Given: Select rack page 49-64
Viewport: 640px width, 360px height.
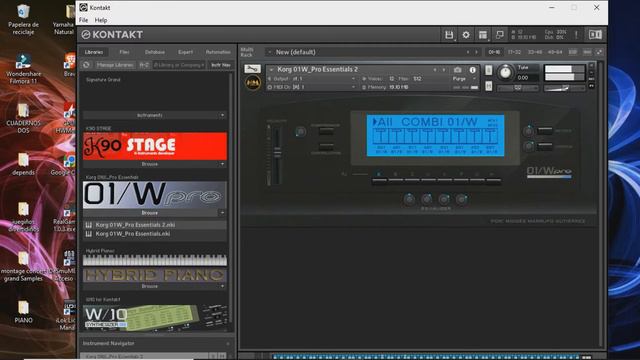Looking at the screenshot, I should click(555, 52).
